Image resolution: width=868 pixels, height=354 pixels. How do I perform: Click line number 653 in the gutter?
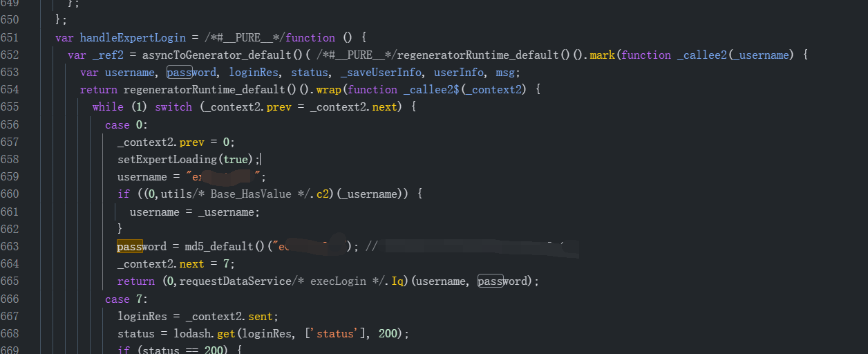[x=9, y=72]
